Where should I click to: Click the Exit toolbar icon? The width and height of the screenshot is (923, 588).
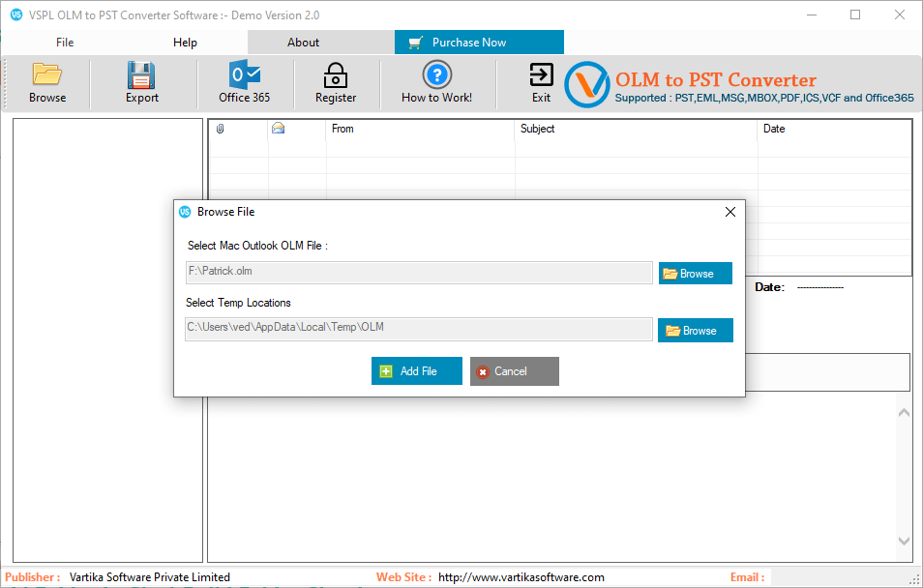coord(541,74)
